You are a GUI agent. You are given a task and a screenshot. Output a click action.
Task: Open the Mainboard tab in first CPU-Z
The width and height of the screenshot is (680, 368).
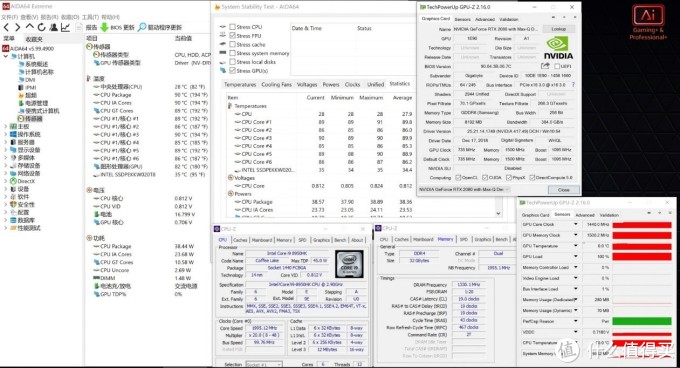pos(262,240)
